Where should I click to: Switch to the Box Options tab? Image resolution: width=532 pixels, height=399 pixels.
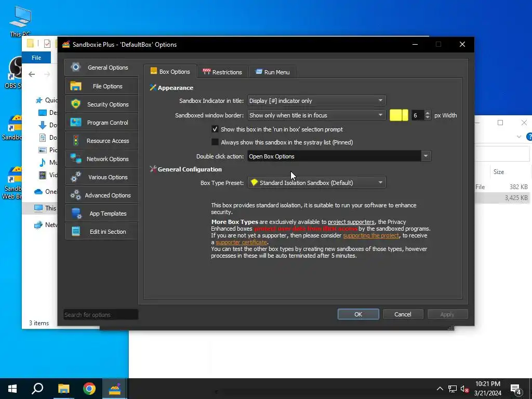[x=170, y=72]
